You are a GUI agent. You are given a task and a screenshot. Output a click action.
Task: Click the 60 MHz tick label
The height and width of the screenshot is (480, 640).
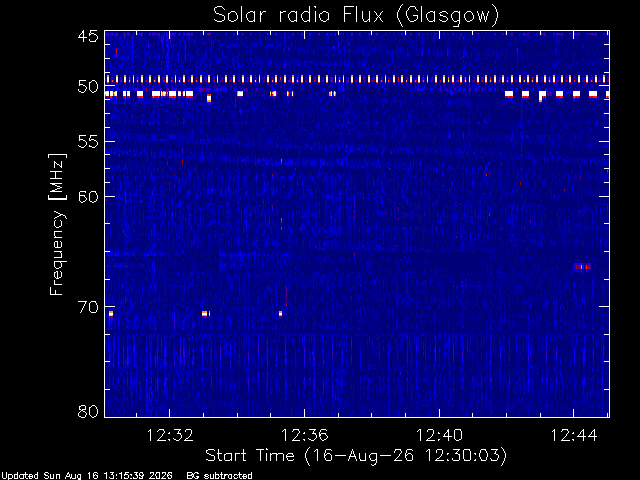click(x=88, y=197)
